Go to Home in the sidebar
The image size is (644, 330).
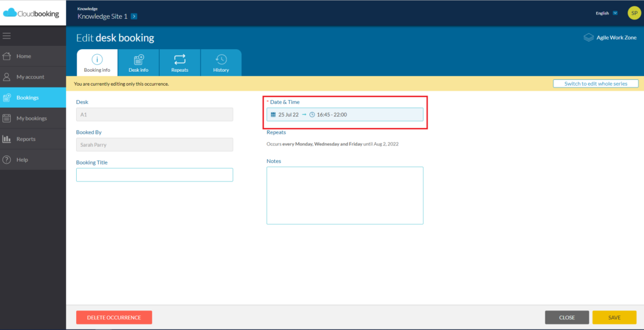click(33, 56)
